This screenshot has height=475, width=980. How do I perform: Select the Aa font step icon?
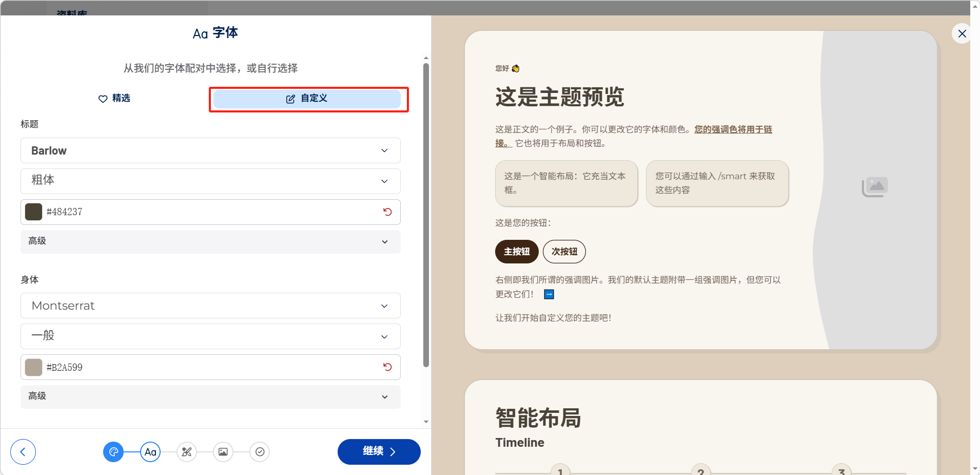coord(150,452)
